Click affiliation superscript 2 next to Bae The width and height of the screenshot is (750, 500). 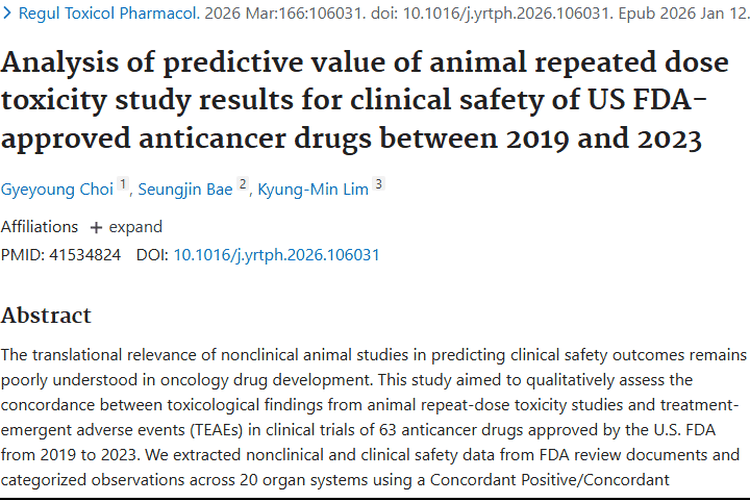click(x=243, y=183)
